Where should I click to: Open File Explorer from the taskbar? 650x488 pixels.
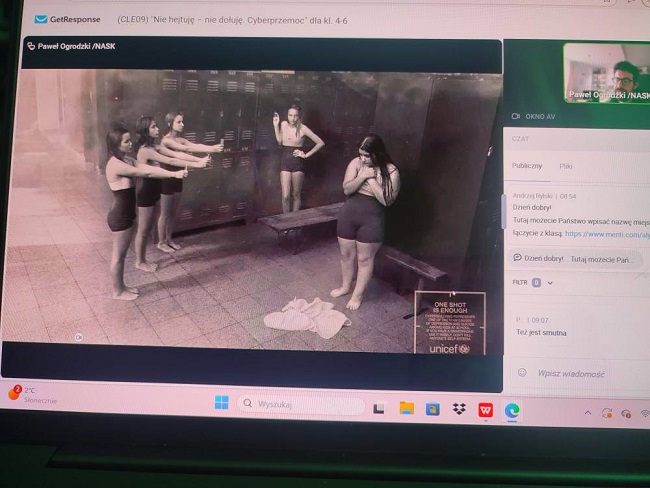[406, 408]
